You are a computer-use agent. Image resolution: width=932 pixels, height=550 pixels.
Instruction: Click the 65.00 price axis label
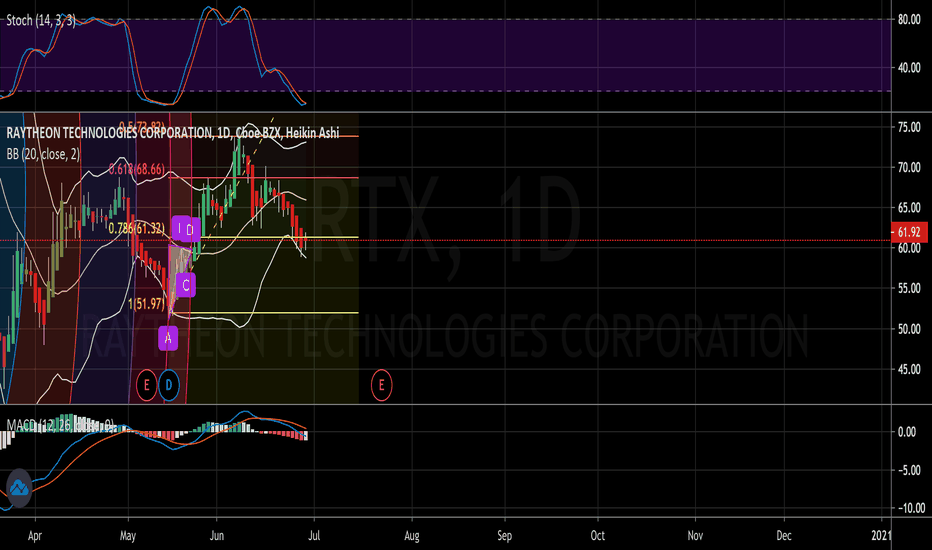click(909, 208)
